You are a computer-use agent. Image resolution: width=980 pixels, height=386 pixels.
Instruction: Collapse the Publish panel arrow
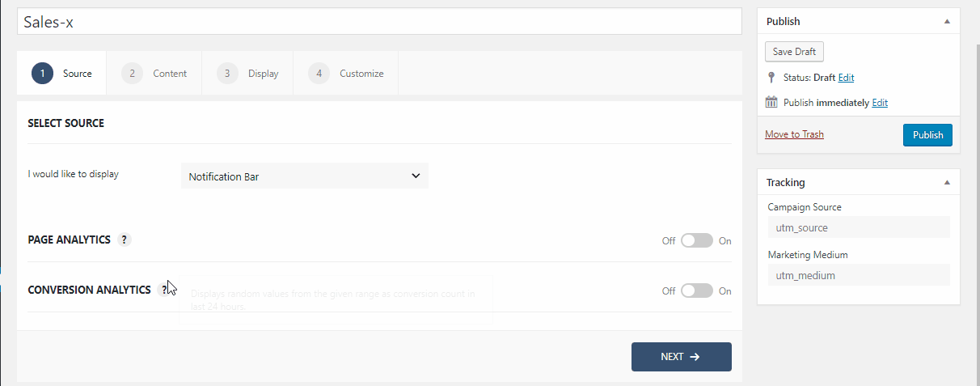click(947, 22)
